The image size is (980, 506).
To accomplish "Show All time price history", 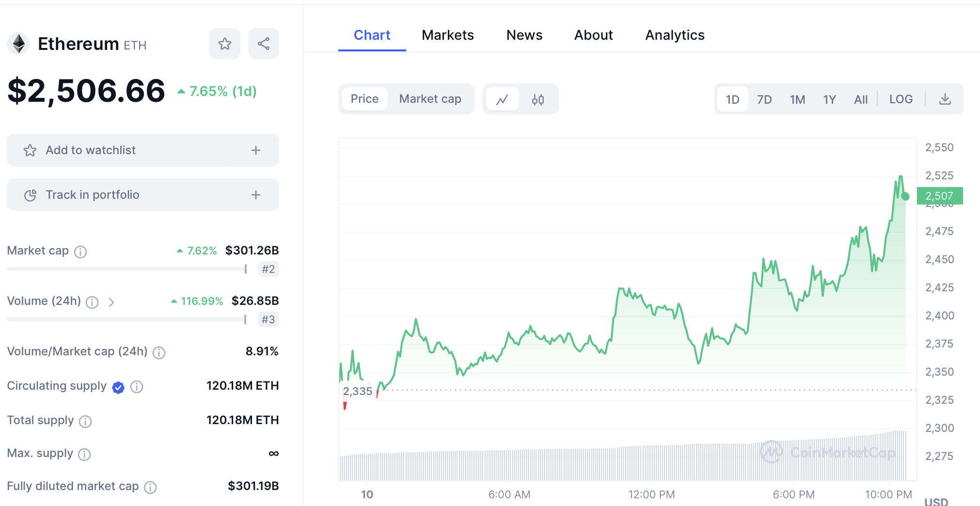I will [x=861, y=99].
